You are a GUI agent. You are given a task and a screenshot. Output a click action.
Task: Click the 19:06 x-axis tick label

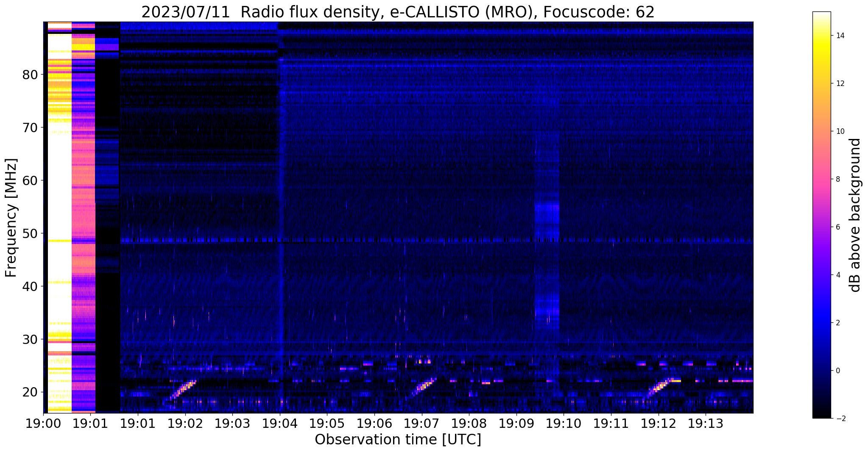(374, 424)
